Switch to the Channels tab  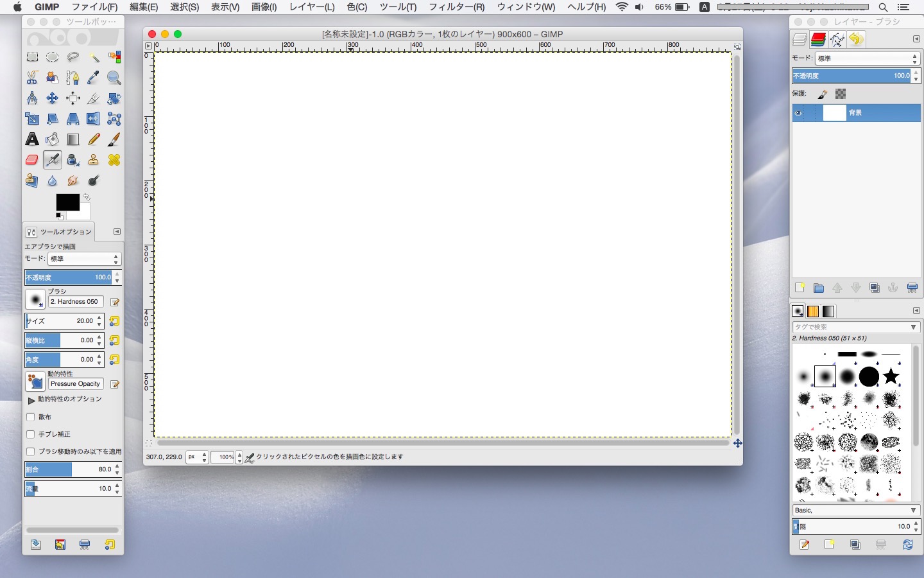pos(818,40)
